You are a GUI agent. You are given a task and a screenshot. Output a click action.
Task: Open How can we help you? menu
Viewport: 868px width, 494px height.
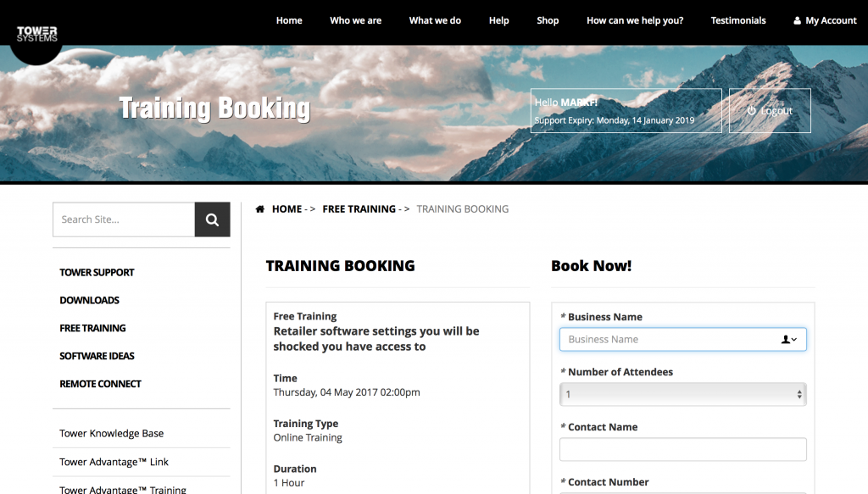click(x=635, y=20)
